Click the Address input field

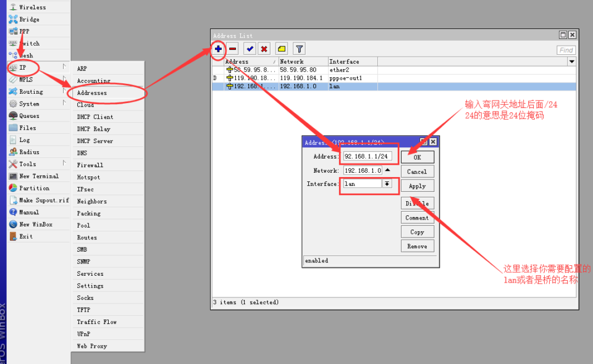click(x=367, y=156)
